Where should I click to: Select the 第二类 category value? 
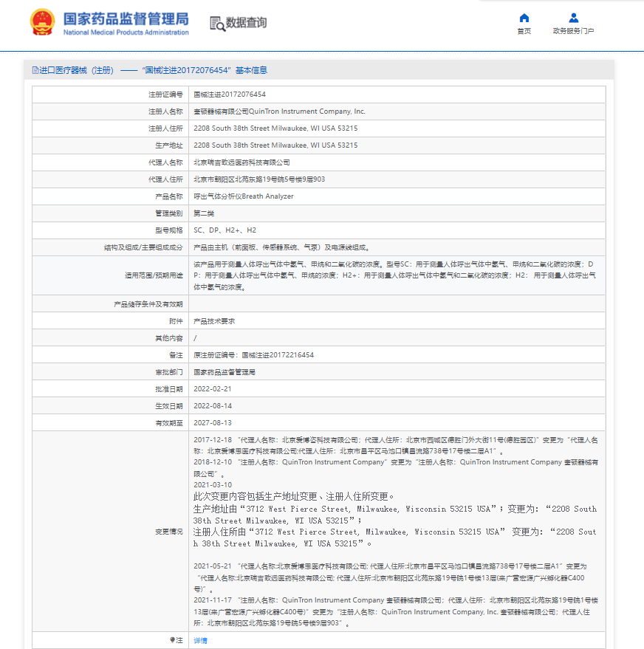pos(204,213)
